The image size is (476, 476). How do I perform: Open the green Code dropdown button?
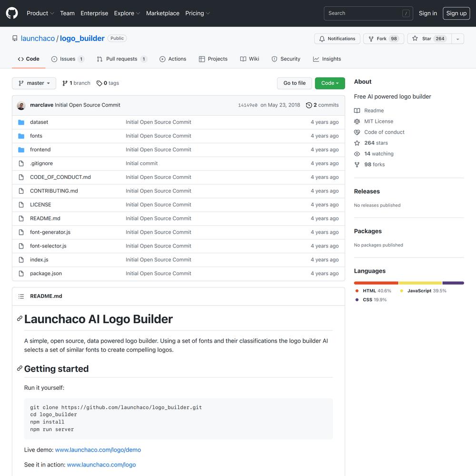point(330,83)
